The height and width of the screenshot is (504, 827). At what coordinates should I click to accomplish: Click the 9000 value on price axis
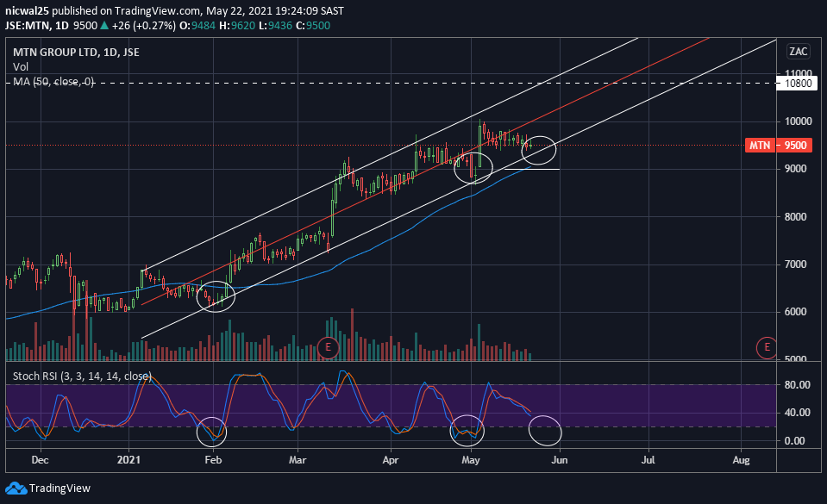(x=795, y=169)
